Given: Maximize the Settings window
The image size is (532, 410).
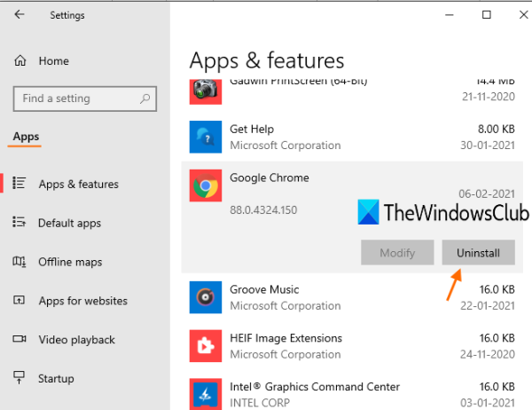Looking at the screenshot, I should click(486, 15).
